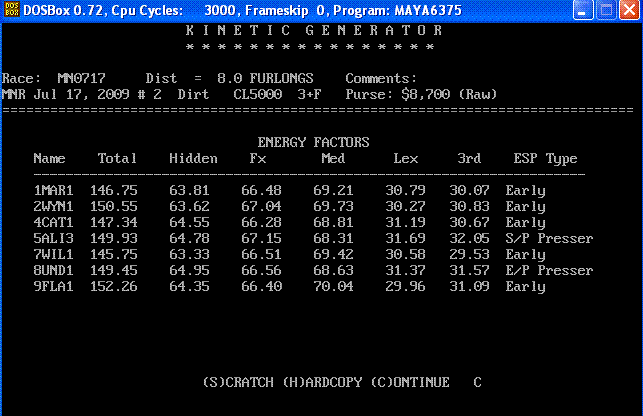Click the Early type in 9FLA1 row
643x416 pixels.
[526, 287]
